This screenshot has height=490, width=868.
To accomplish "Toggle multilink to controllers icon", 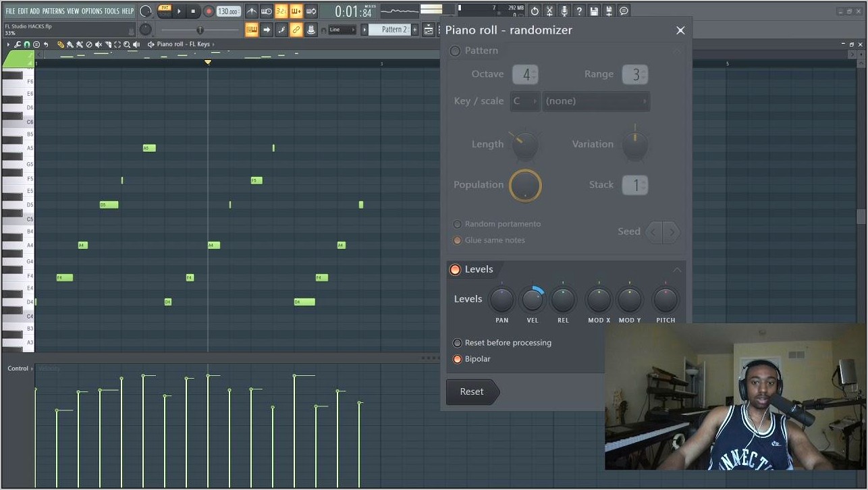I will (310, 30).
